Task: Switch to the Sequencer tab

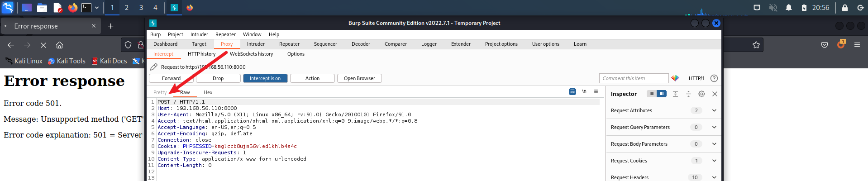Action: [325, 44]
